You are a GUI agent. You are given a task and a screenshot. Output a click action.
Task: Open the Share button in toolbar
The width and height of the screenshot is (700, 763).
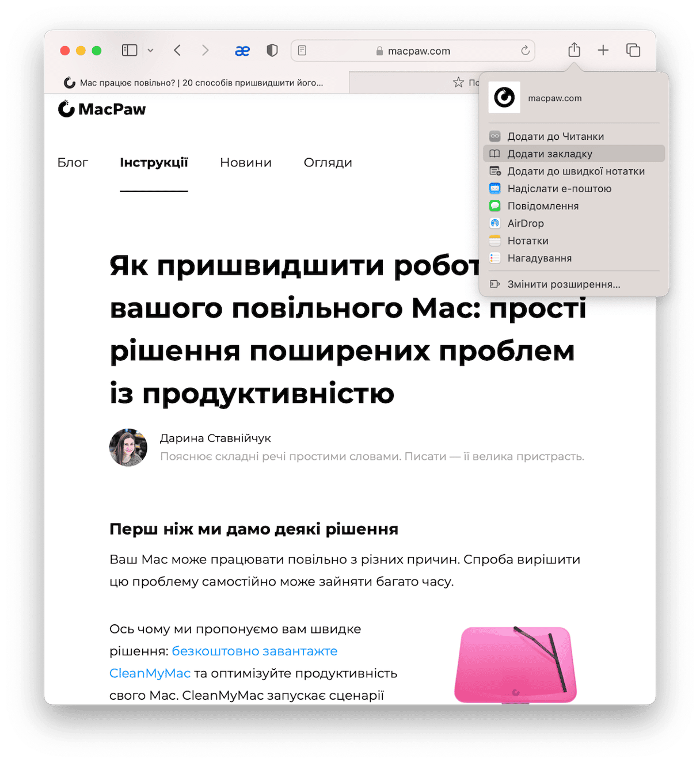pos(574,50)
